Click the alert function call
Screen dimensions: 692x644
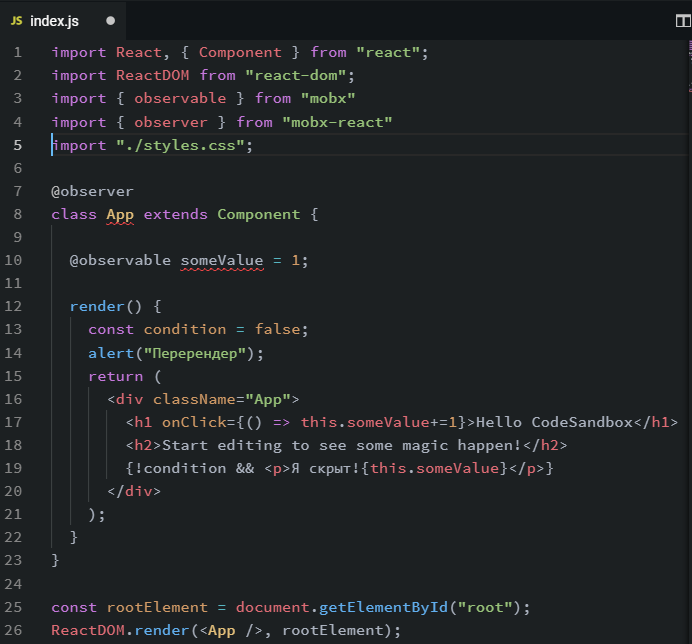tap(111, 354)
